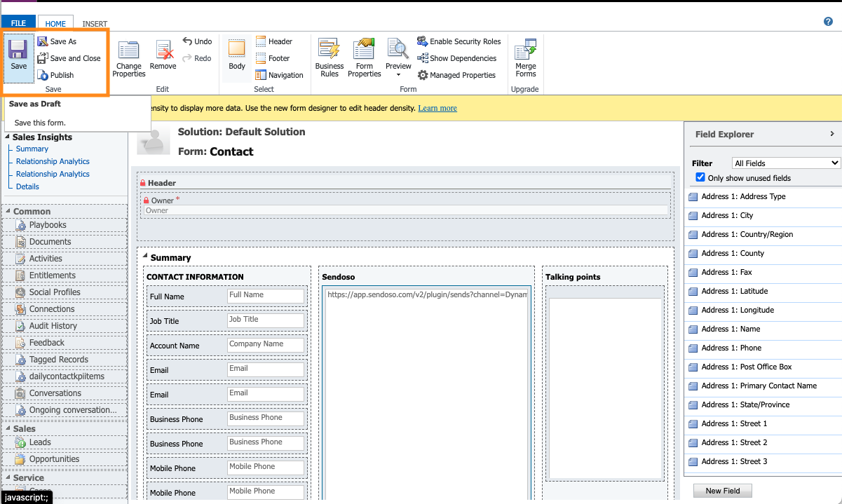
Task: Undo the last change
Action: tap(197, 41)
